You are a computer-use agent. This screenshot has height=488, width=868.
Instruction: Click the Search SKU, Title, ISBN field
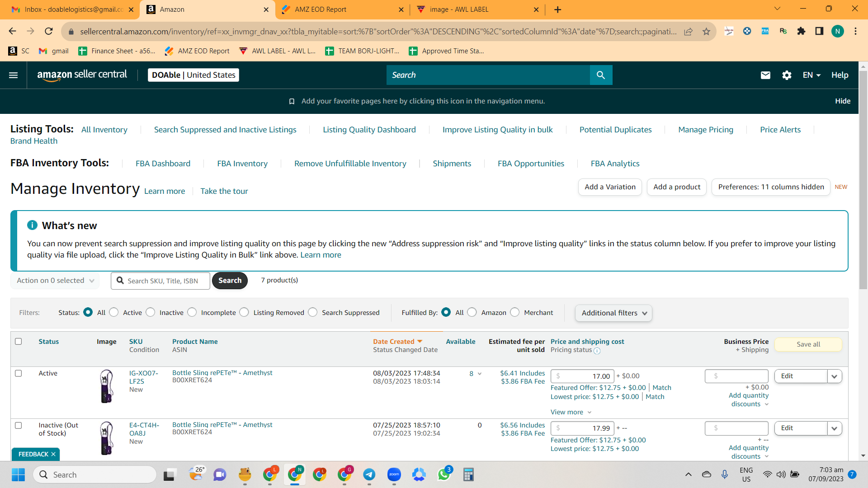point(160,281)
